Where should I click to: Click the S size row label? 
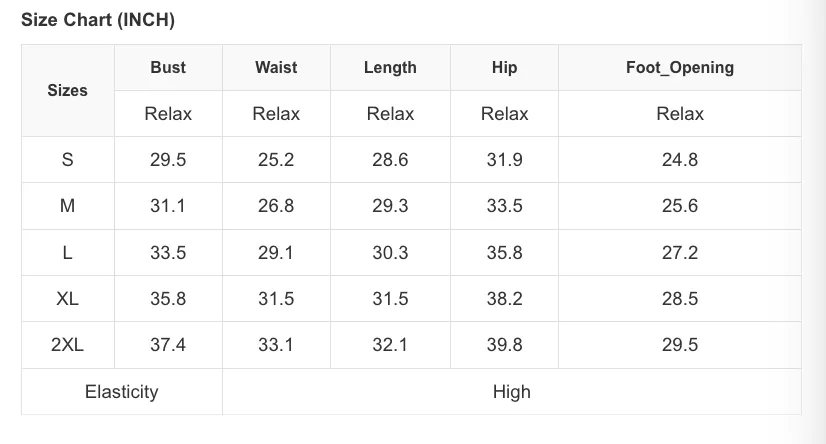click(x=67, y=160)
